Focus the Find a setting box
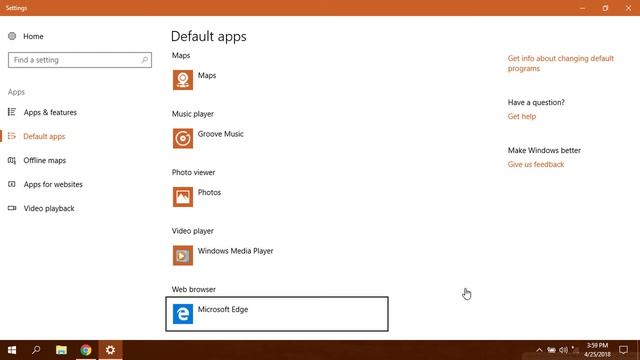The image size is (640, 360). [x=80, y=60]
